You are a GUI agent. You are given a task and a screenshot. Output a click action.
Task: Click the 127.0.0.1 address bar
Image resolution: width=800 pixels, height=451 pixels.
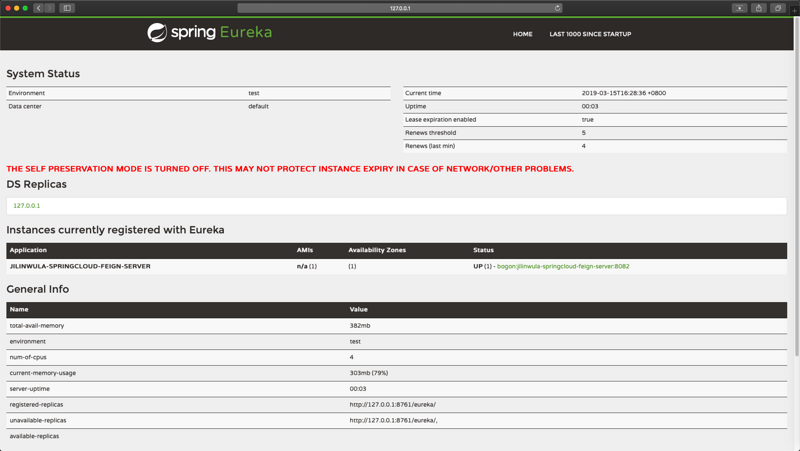coord(399,8)
